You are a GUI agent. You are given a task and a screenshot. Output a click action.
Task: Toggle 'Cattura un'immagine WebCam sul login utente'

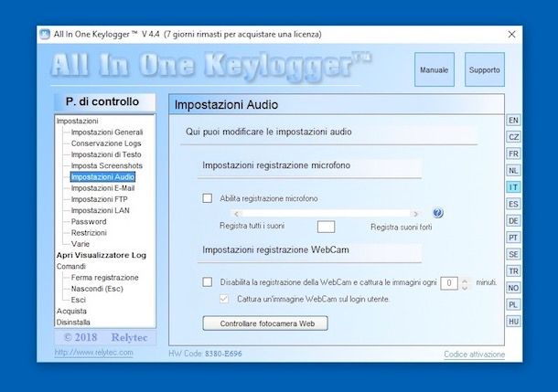coord(224,299)
